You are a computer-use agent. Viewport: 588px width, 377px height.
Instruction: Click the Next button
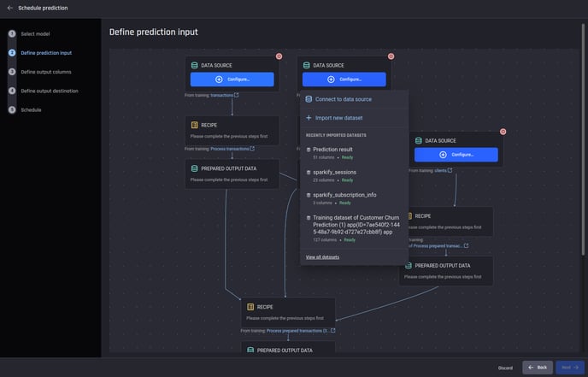(x=570, y=368)
